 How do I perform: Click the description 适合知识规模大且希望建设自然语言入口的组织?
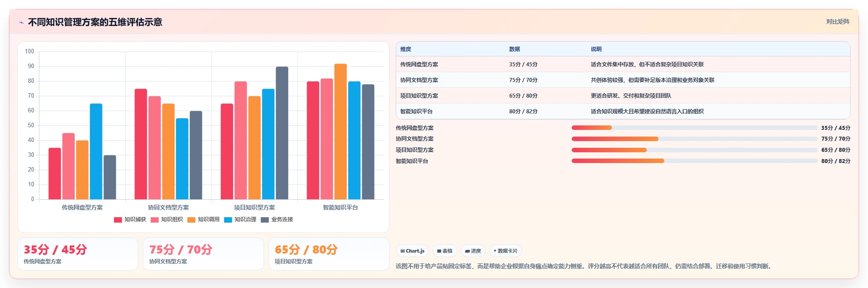coord(647,112)
